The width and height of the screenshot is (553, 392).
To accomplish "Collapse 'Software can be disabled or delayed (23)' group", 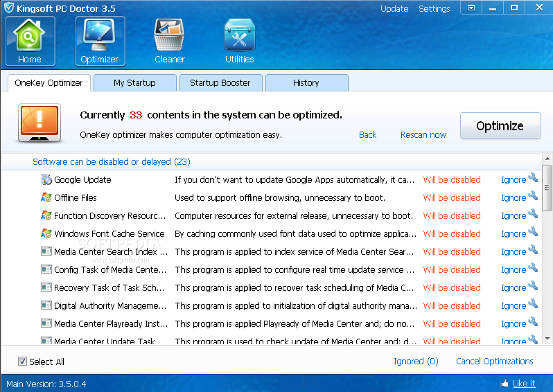I will click(x=112, y=162).
